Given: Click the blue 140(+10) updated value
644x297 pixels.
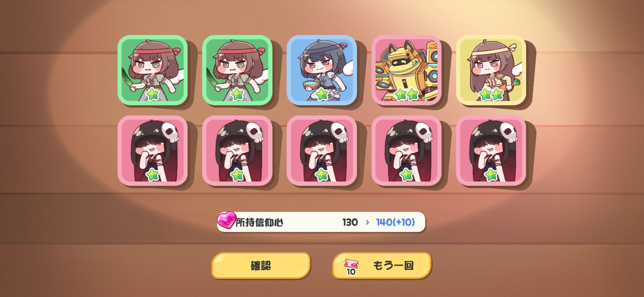Looking at the screenshot, I should pos(395,222).
